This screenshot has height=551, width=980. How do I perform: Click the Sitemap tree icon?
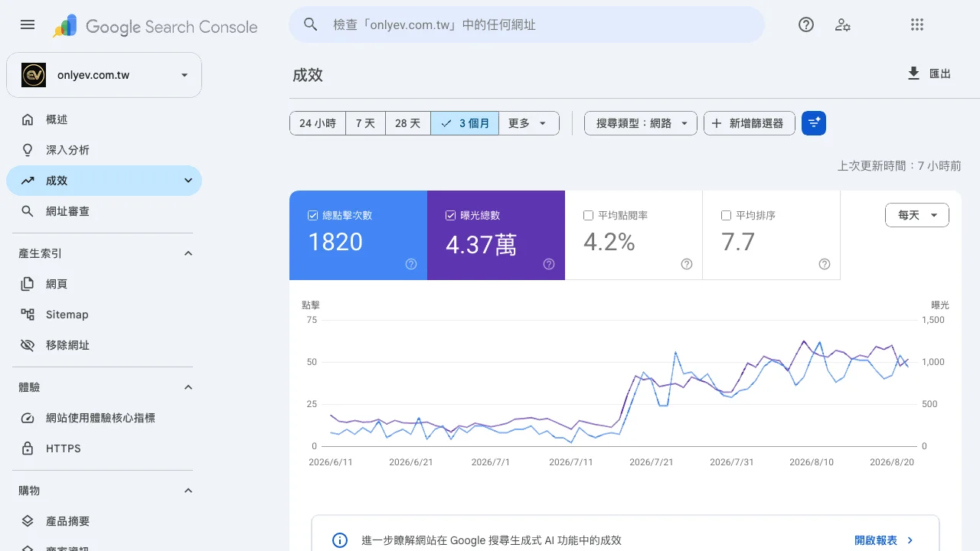pyautogui.click(x=28, y=315)
